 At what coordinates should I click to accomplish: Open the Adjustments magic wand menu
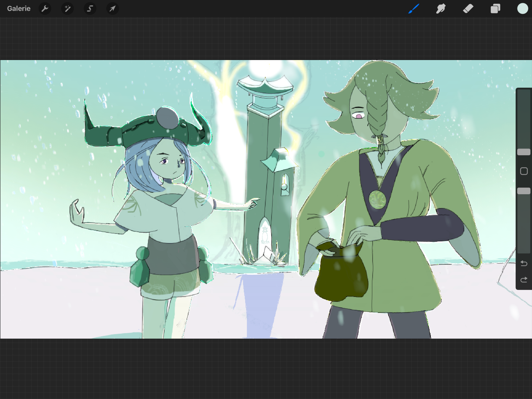click(x=68, y=9)
